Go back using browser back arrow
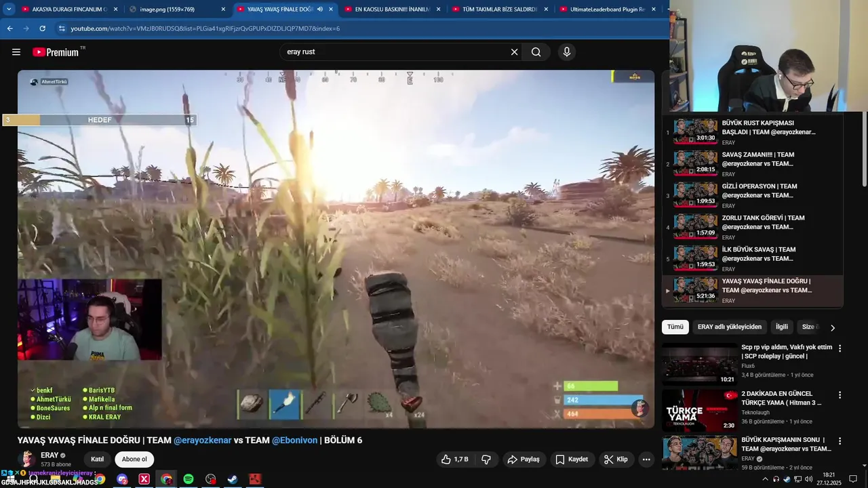This screenshot has height=488, width=868. (x=9, y=28)
